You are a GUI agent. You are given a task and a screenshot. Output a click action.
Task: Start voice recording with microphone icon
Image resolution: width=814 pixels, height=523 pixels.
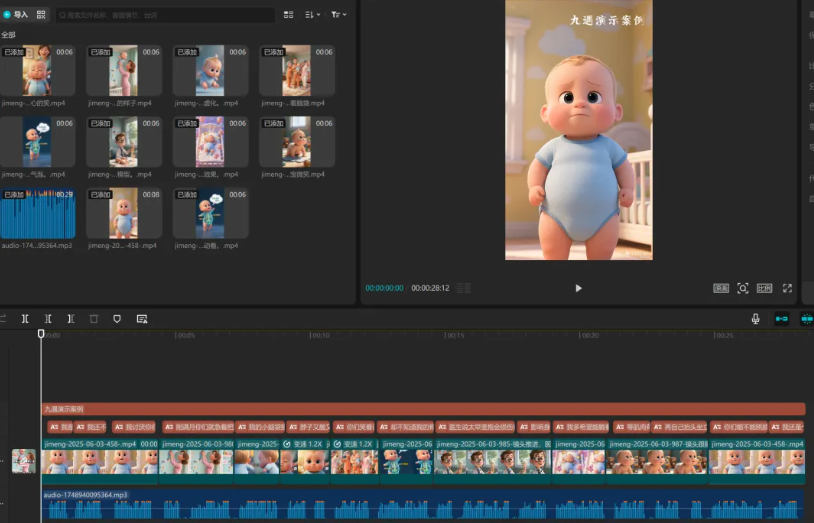tap(755, 319)
